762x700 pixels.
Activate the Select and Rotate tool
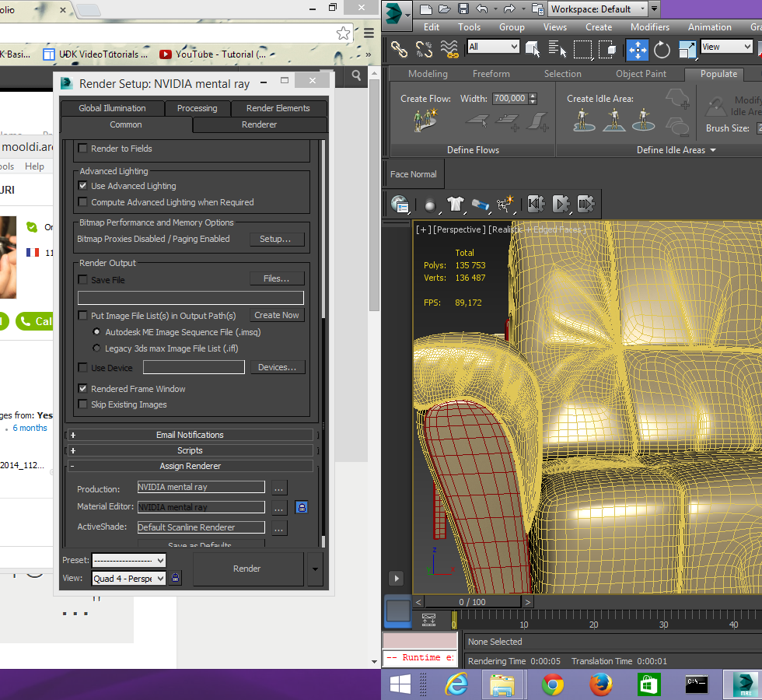click(x=662, y=50)
